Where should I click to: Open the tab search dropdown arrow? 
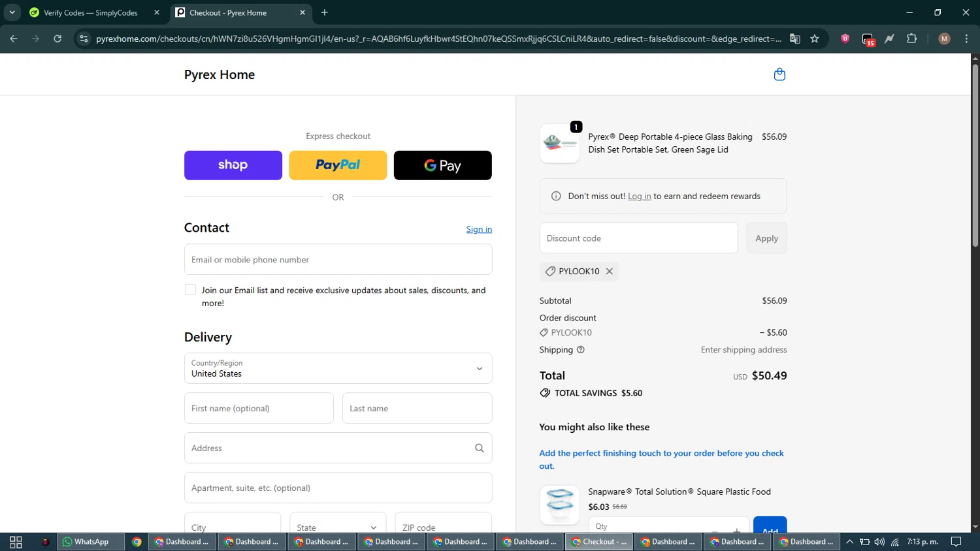pyautogui.click(x=12, y=12)
